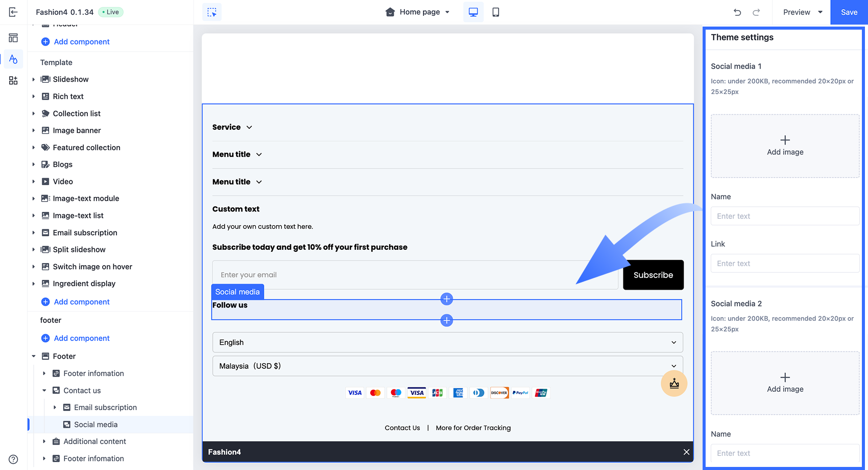The image size is (868, 470).
Task: Select Social media in the sidebar tree
Action: [95, 425]
